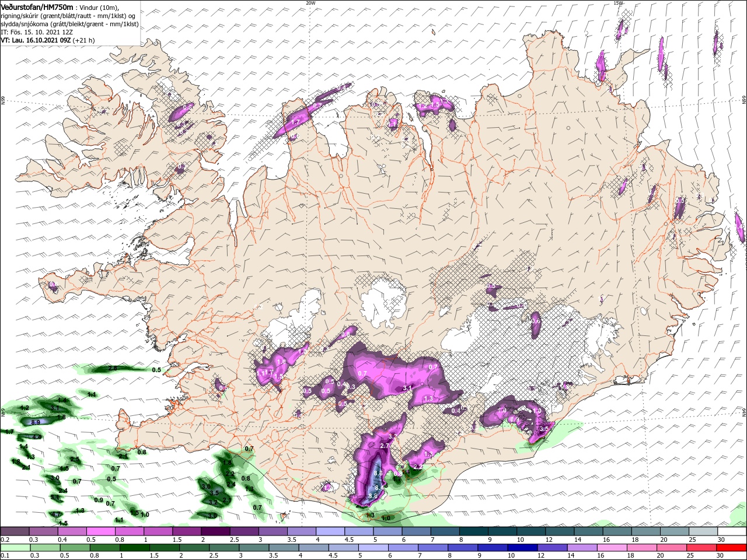This screenshot has width=747, height=560.
Task: Pick the red lower legend swatch labeled 30
Action: click(731, 547)
